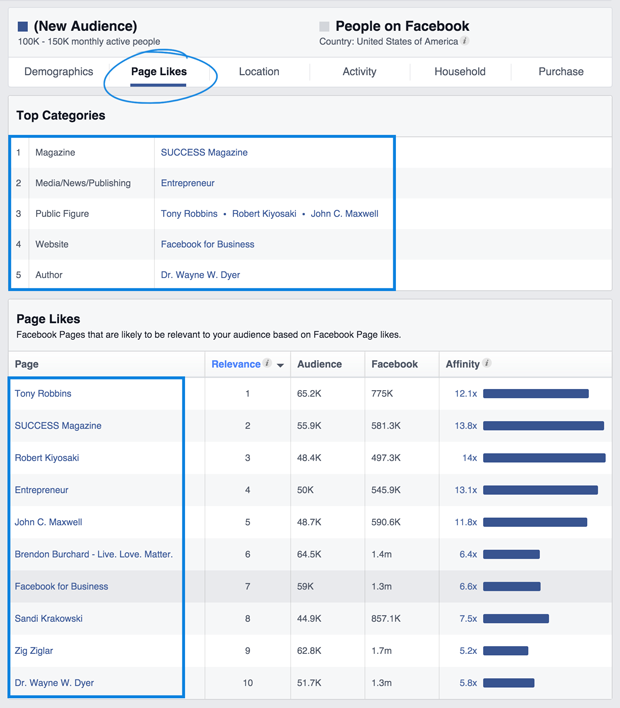The image size is (620, 708).
Task: Click the Facebook column header
Action: point(395,364)
